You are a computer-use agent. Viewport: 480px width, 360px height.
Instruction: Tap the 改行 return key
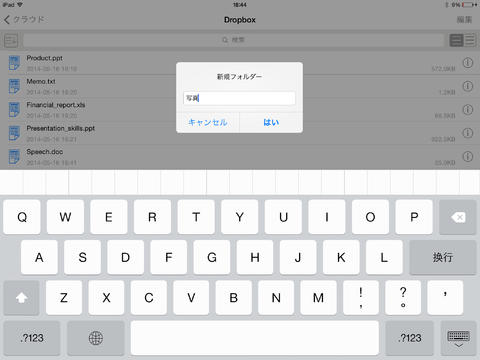pos(443,257)
